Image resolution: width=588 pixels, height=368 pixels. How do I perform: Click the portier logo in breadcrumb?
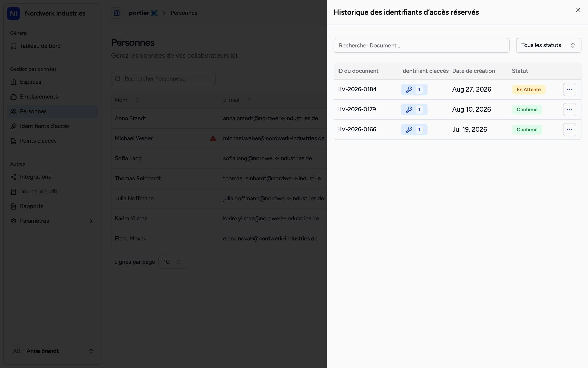143,13
